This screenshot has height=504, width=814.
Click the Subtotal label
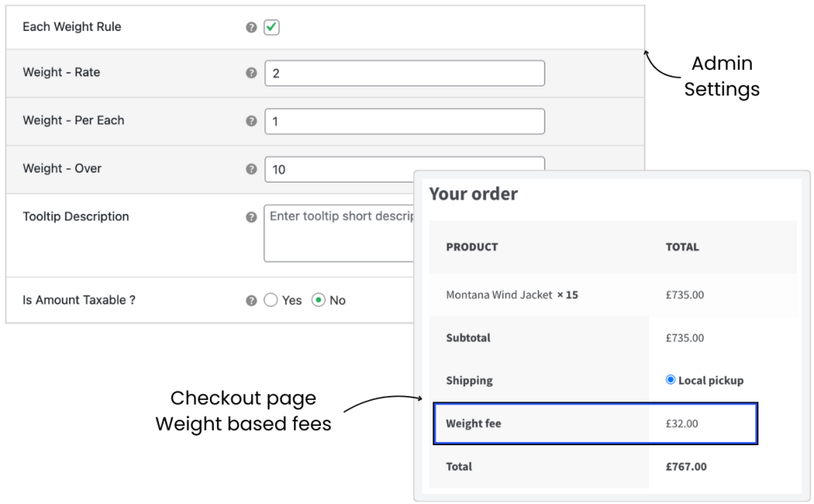(468, 338)
